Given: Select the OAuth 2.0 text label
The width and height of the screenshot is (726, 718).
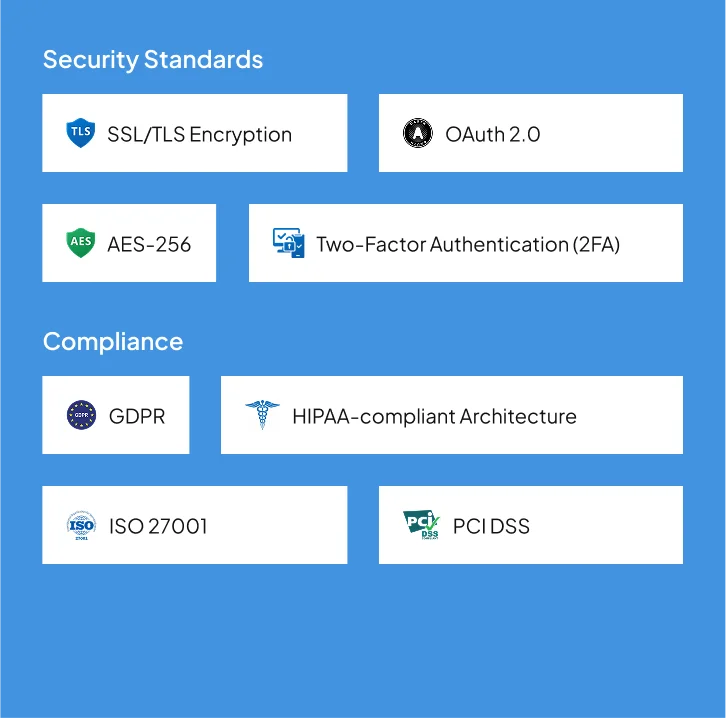Looking at the screenshot, I should click(493, 134).
